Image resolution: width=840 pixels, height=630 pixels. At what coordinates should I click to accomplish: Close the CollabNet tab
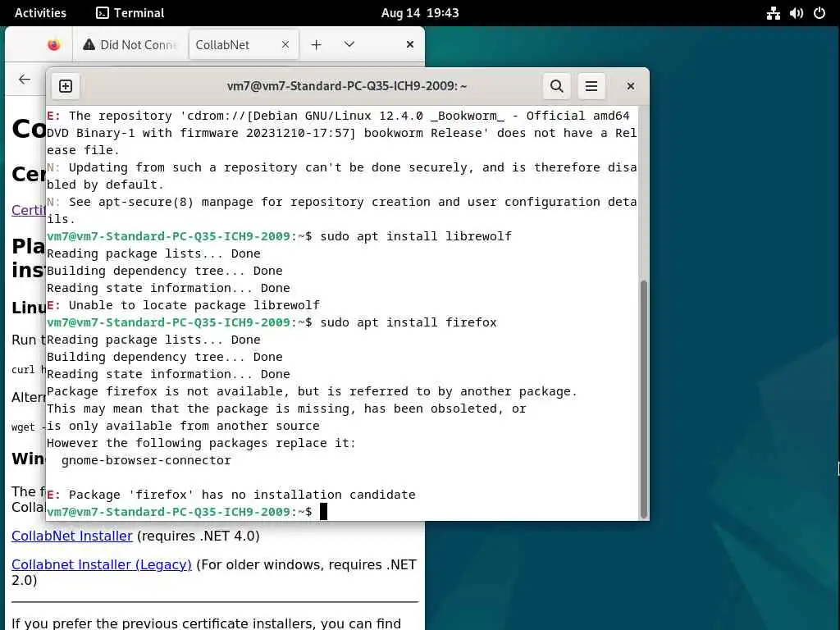pyautogui.click(x=285, y=45)
